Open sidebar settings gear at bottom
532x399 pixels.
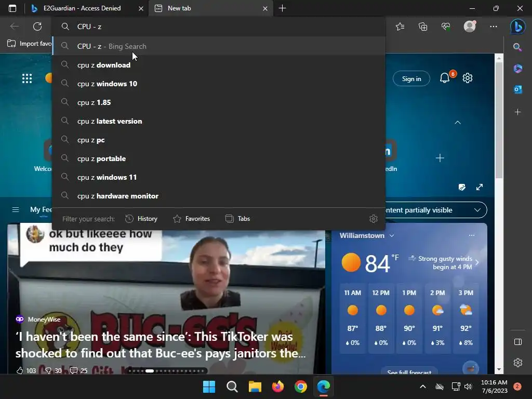(518, 362)
